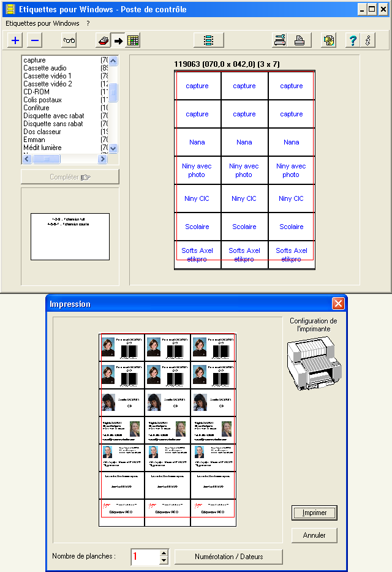Click the grayed 'Compléter' button
392x572 pixels.
(x=70, y=177)
